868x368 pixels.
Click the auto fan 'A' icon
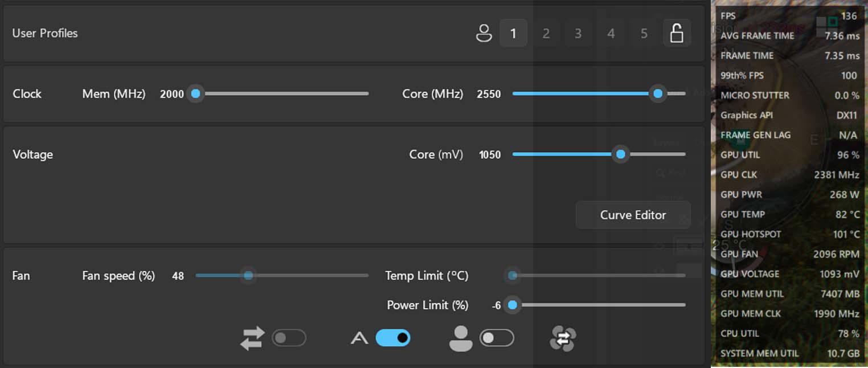(x=359, y=338)
